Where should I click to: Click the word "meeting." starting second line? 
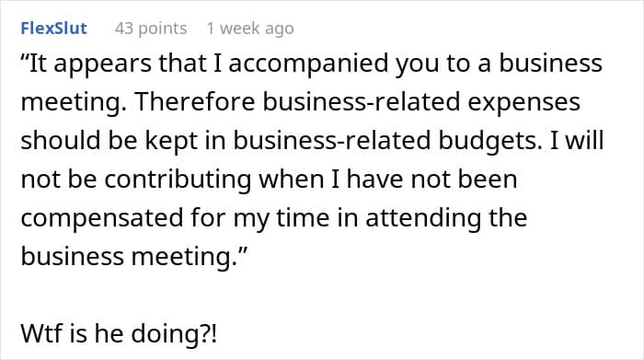tap(74, 102)
